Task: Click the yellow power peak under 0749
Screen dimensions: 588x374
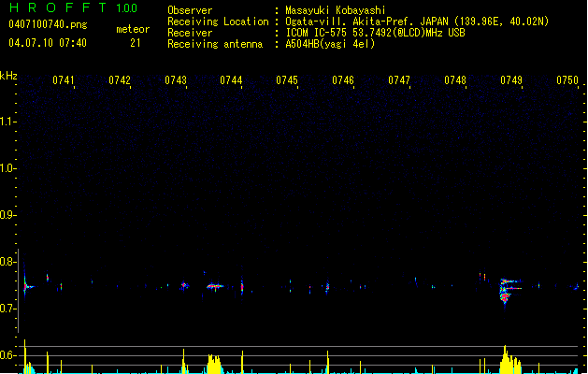Action: click(x=510, y=360)
